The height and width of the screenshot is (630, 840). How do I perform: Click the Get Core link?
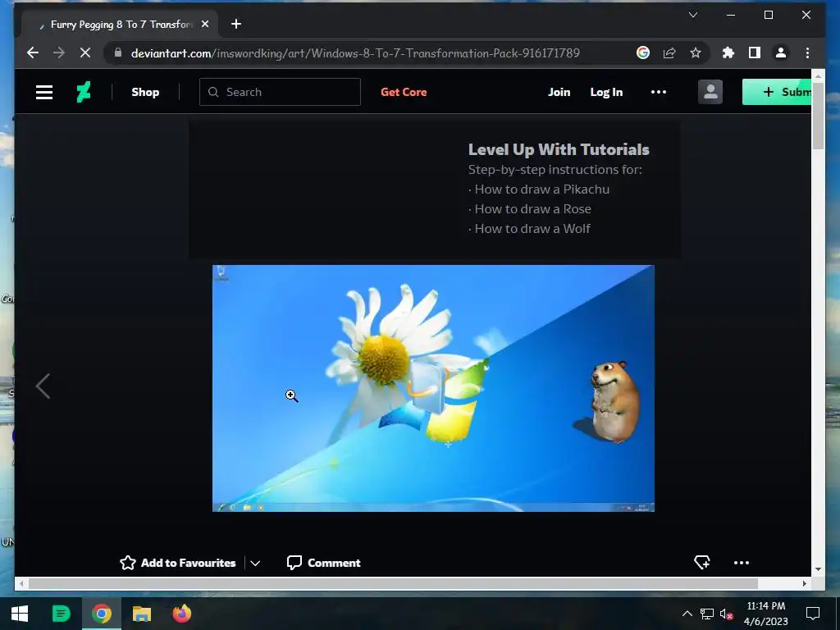click(404, 92)
